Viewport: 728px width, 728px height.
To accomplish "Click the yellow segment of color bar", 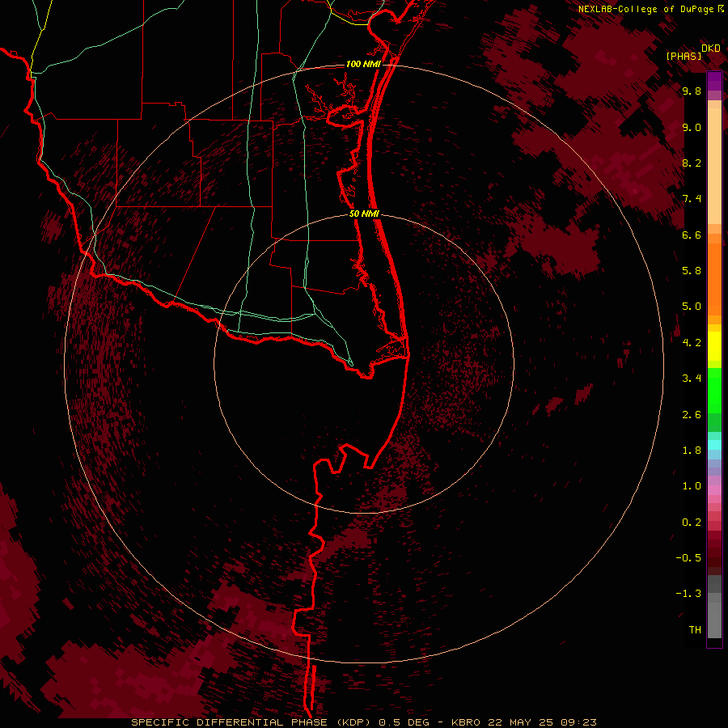I will point(714,346).
